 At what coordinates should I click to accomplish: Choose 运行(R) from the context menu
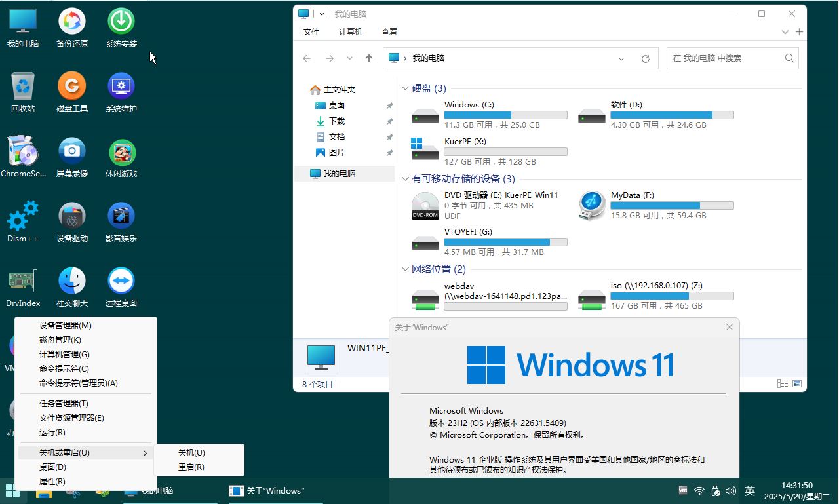click(86, 433)
